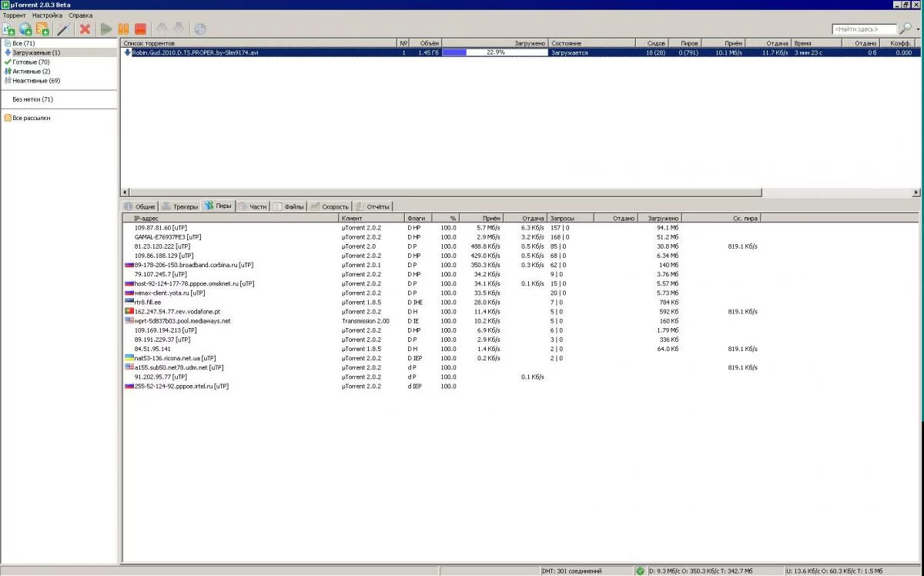
Task: Select peer nat53-136.ricona.net.ua
Action: point(175,358)
